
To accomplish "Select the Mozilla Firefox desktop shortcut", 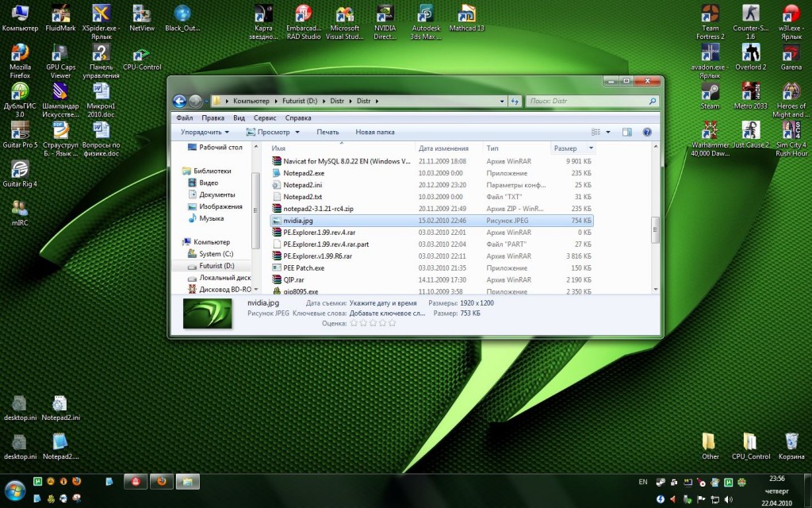I will coord(20,61).
